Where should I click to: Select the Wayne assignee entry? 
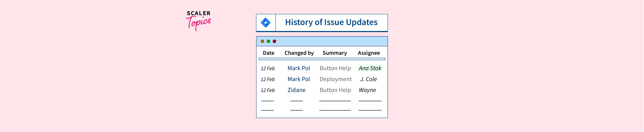(x=367, y=90)
